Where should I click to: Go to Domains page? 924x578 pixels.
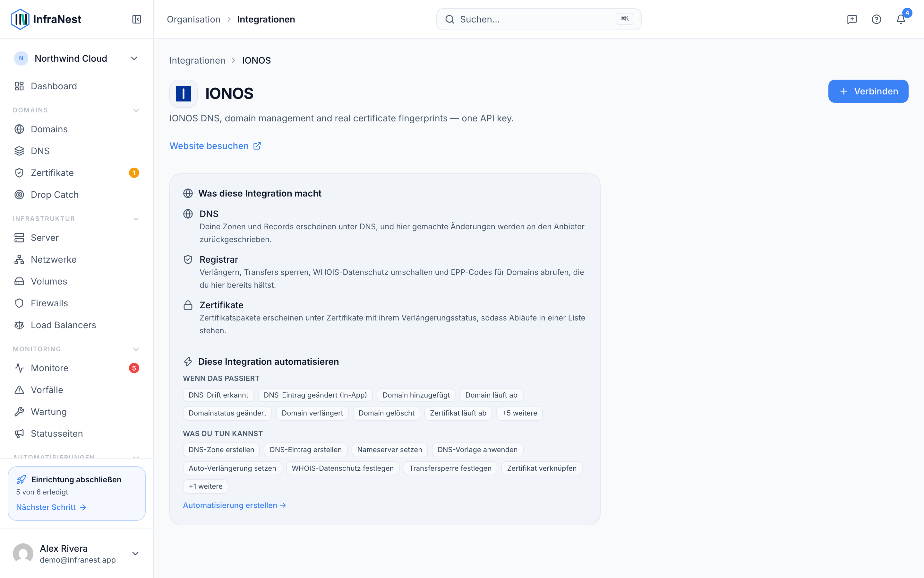[76, 129]
